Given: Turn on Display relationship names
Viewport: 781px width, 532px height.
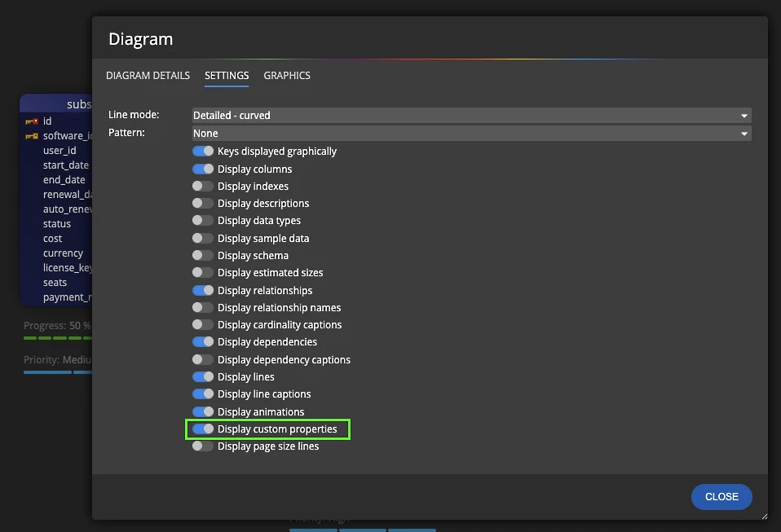Looking at the screenshot, I should click(x=203, y=308).
